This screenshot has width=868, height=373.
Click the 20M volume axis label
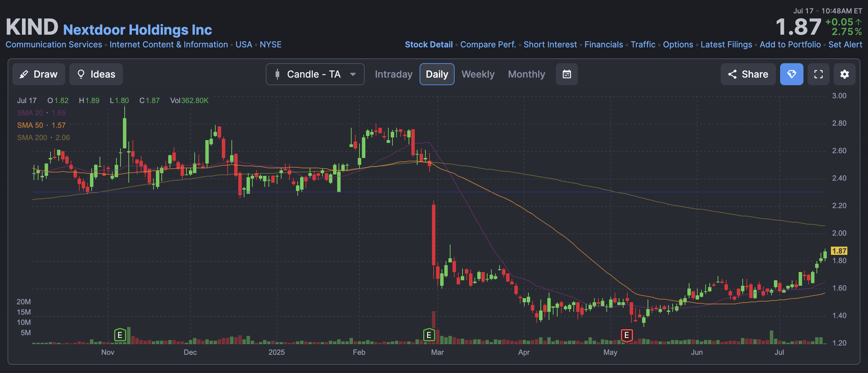[24, 302]
